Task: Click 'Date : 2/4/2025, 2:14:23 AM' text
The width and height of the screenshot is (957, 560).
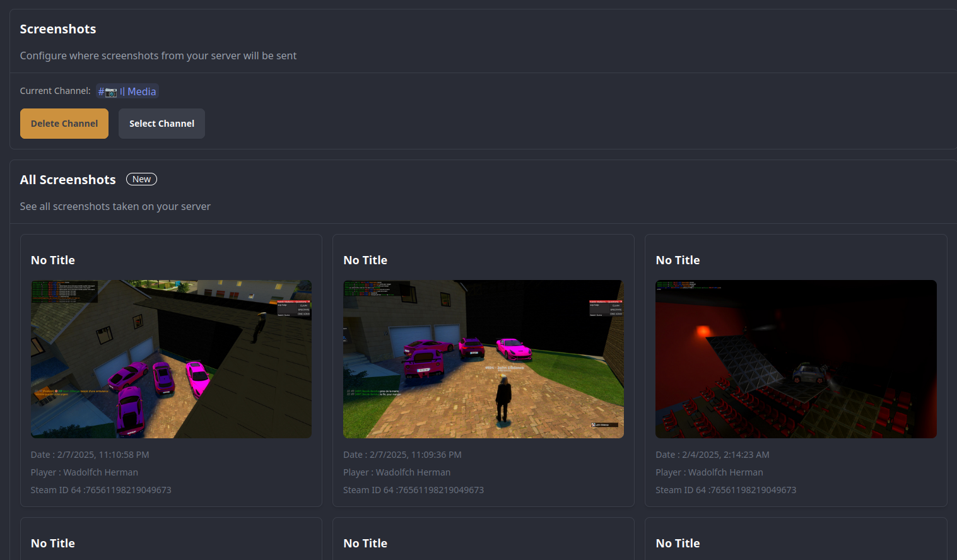Action: pyautogui.click(x=712, y=455)
